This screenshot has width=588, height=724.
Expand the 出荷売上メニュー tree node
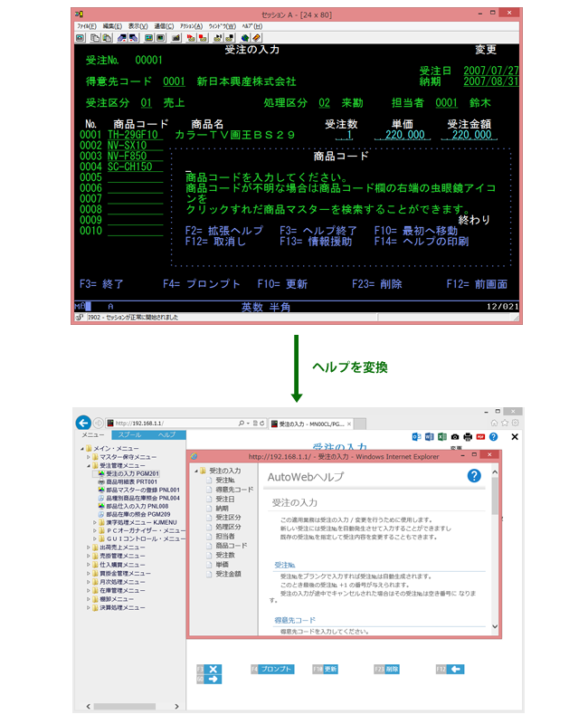coord(88,548)
